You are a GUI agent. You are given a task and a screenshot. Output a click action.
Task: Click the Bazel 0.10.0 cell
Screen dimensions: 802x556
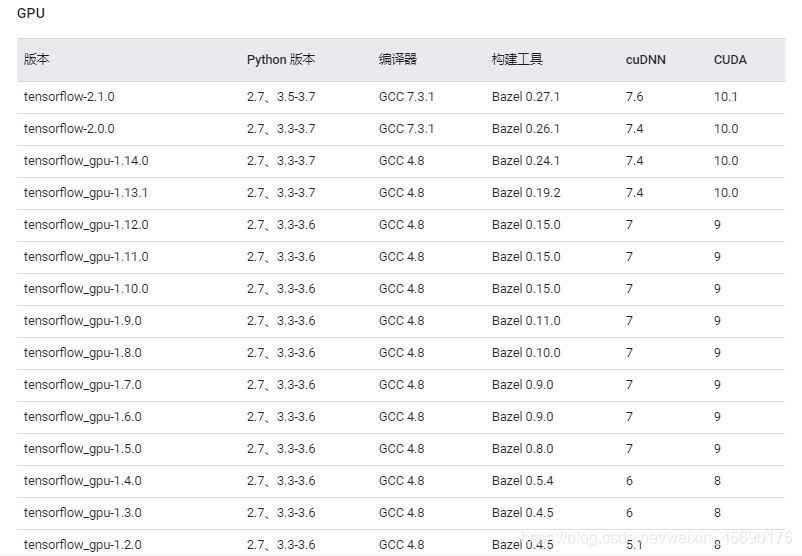pos(526,353)
